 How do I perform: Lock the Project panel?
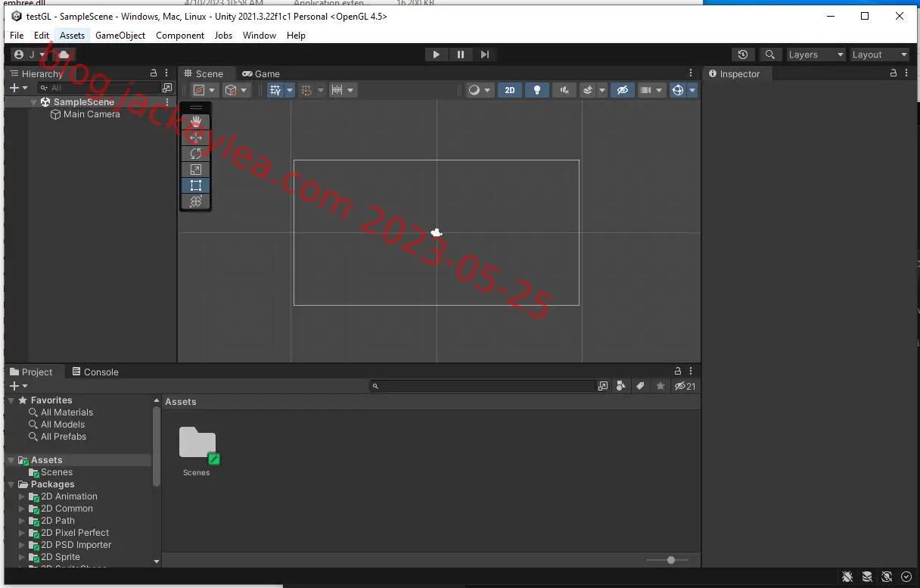tap(678, 372)
